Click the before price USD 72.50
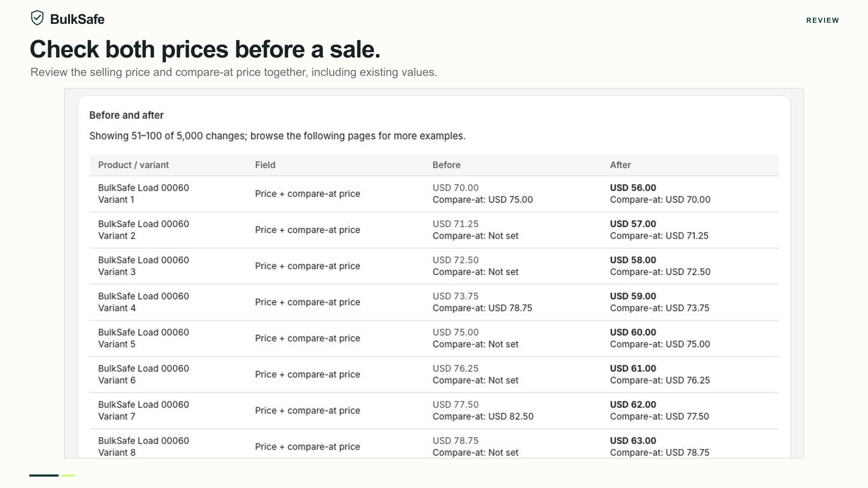The height and width of the screenshot is (488, 868). tap(456, 260)
